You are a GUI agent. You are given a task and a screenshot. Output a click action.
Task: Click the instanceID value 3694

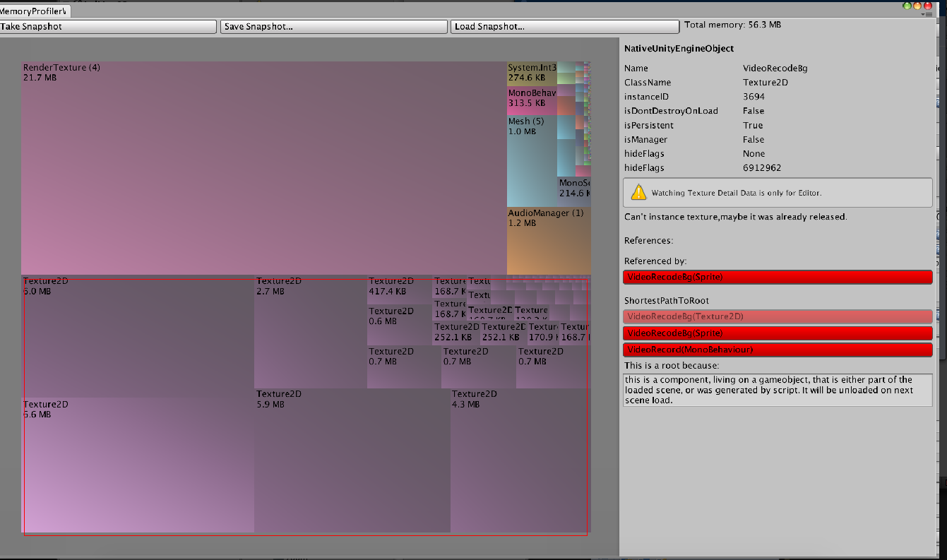[754, 97]
